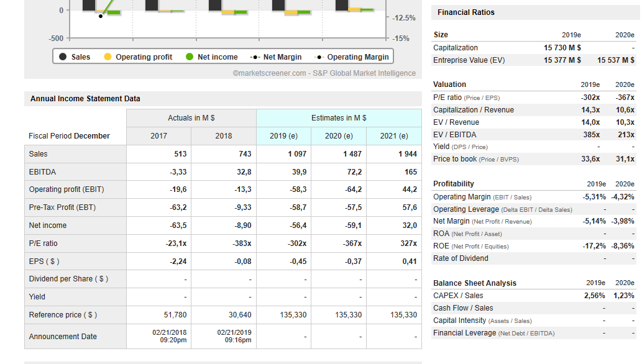Click the Estimates in M $ header

[339, 118]
